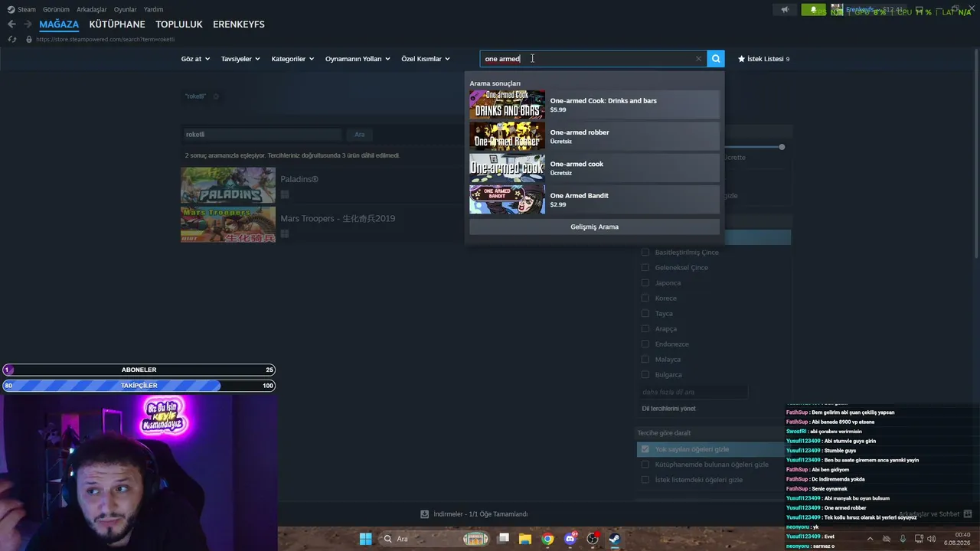
Task: Check the Geleneksel Çince language checkbox
Action: pos(645,268)
